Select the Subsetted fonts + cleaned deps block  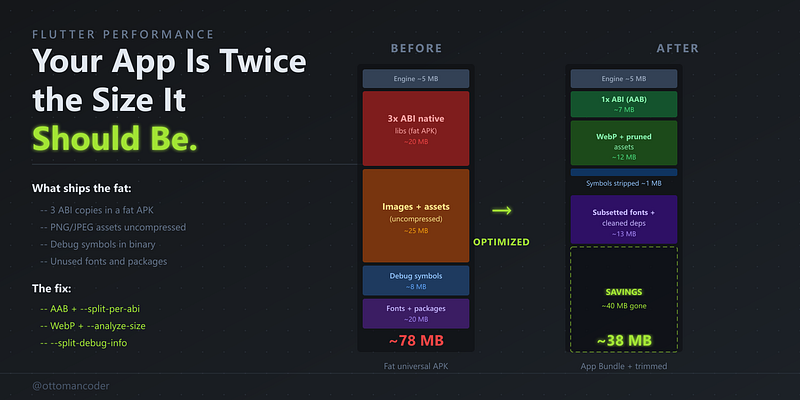click(624, 219)
